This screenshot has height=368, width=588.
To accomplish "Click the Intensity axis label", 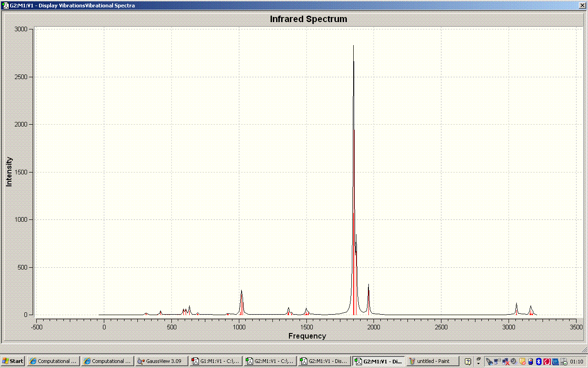I will point(9,172).
